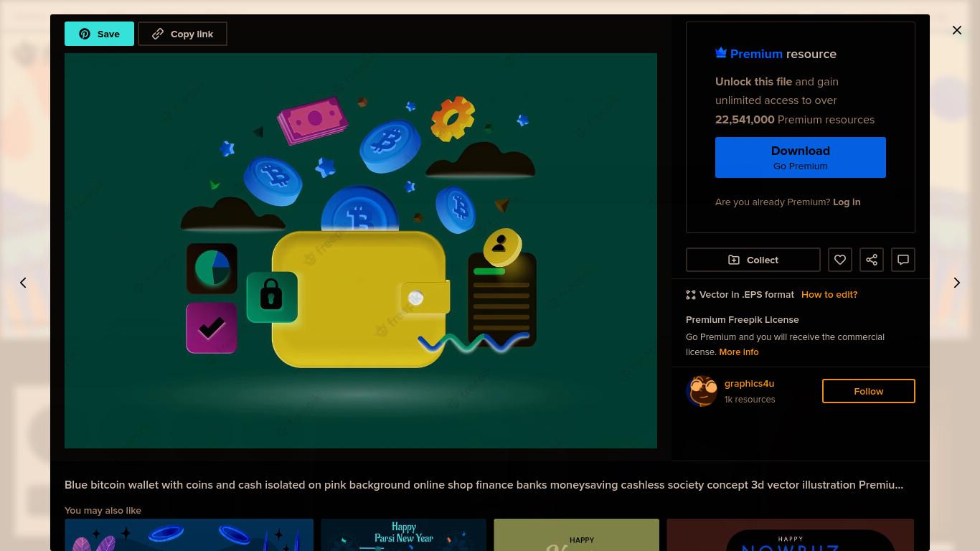Close the preview modal
Viewport: 980px width, 551px height.
957,30
